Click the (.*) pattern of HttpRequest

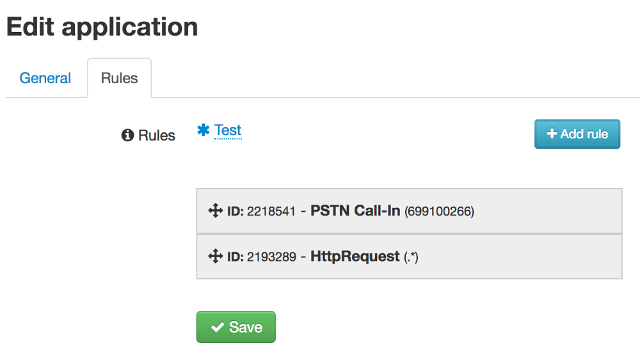(x=412, y=257)
